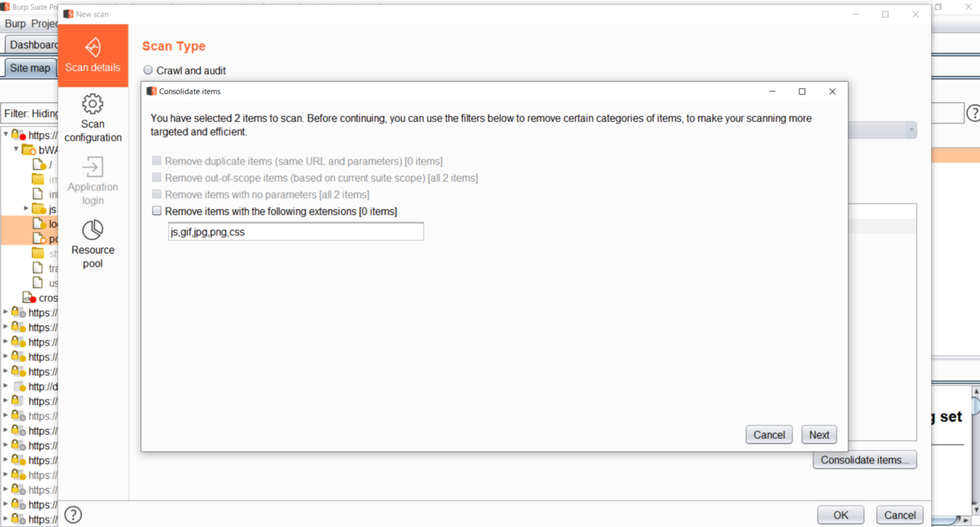Click the Next button

click(x=819, y=435)
